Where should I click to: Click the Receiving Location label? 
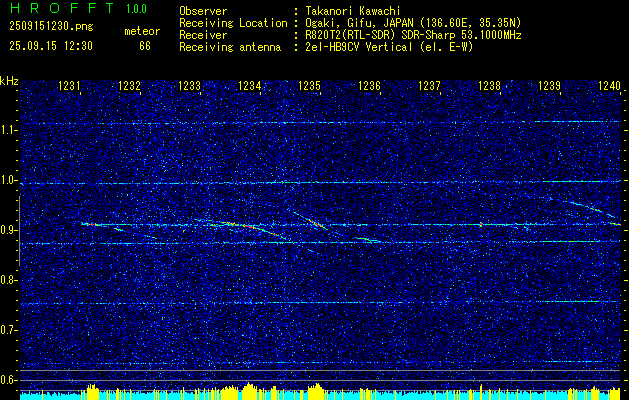(233, 23)
